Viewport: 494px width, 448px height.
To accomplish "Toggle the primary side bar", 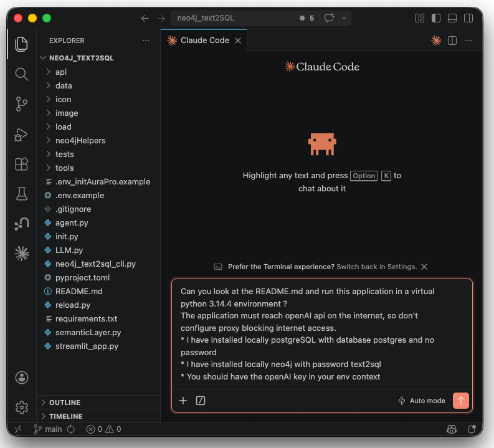I will click(436, 18).
